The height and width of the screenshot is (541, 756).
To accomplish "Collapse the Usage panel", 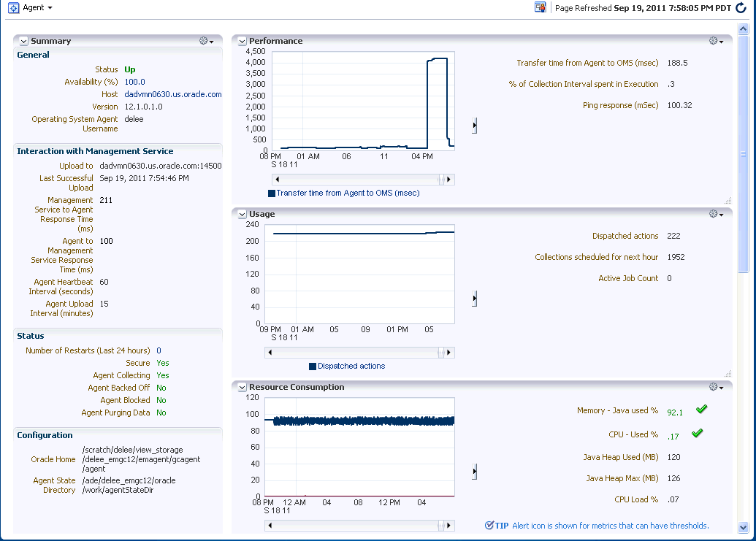I will pos(242,215).
